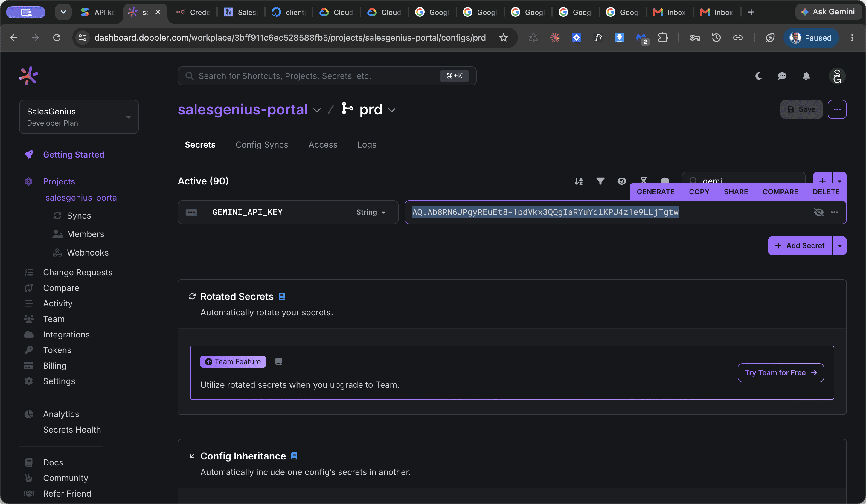Open Config Inheritance docs book icon
The image size is (866, 504).
(x=294, y=456)
